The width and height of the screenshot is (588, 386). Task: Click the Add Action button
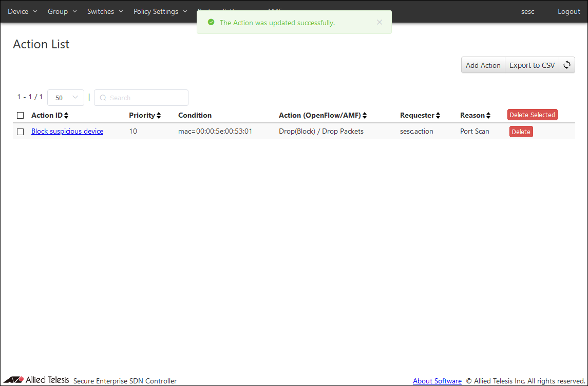pos(483,65)
